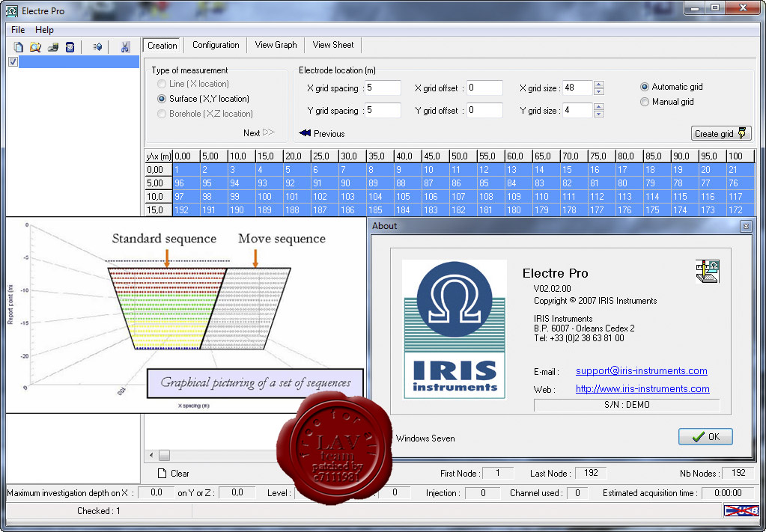Click the Nb Nodes value field

738,473
